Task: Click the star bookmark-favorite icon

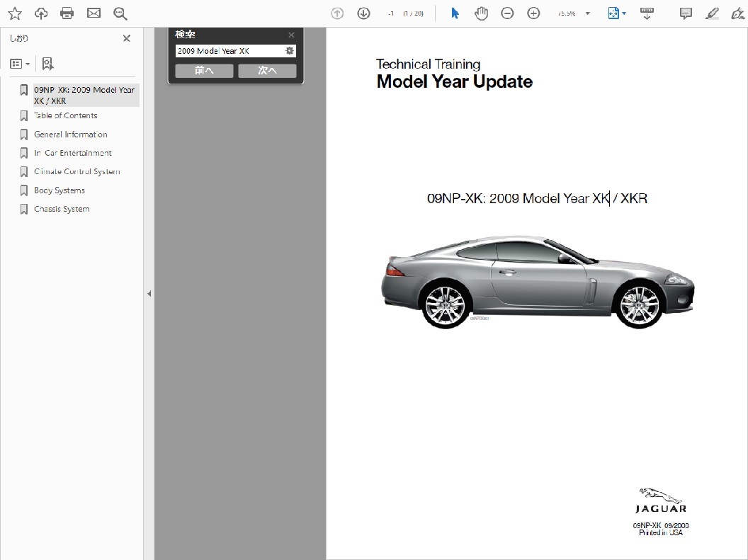Action: pos(15,13)
